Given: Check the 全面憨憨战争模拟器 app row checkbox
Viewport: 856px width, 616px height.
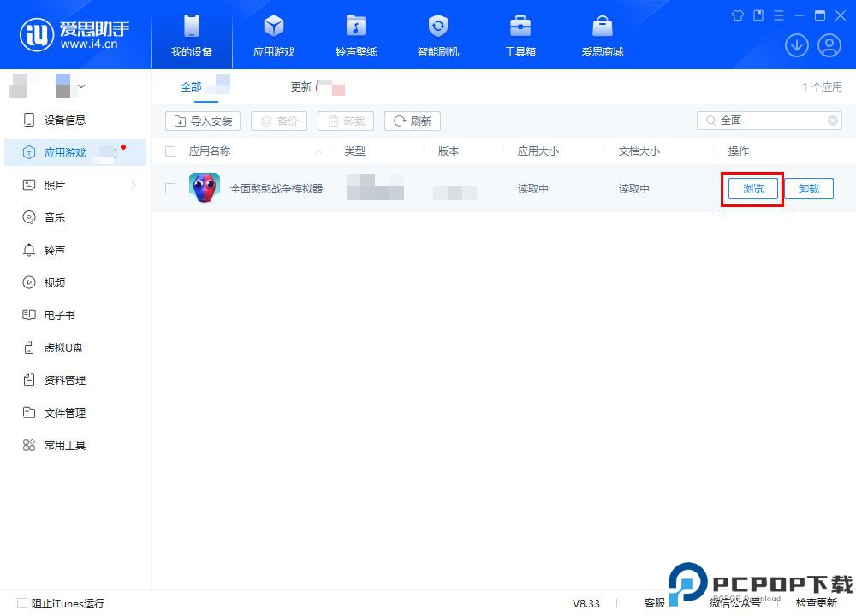Looking at the screenshot, I should pyautogui.click(x=169, y=188).
